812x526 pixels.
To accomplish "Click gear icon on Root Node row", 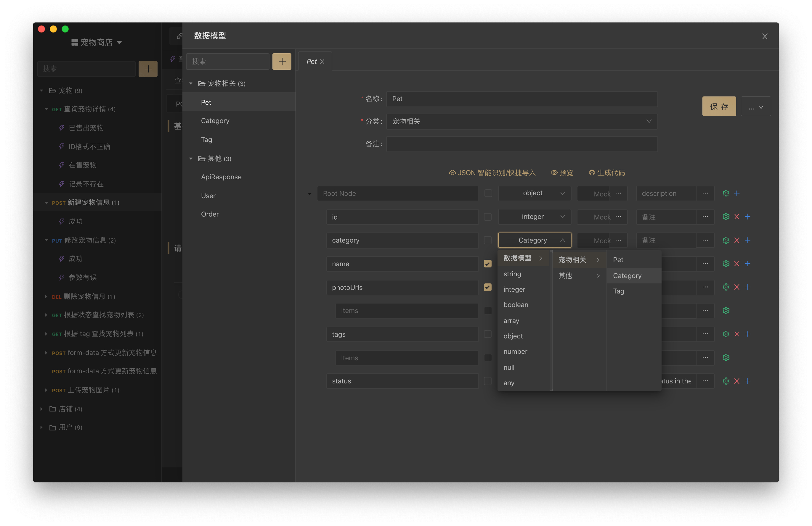I will click(x=726, y=193).
